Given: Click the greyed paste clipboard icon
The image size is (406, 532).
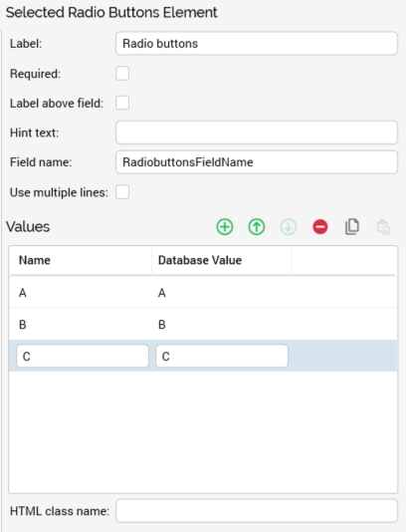Looking at the screenshot, I should (x=383, y=226).
